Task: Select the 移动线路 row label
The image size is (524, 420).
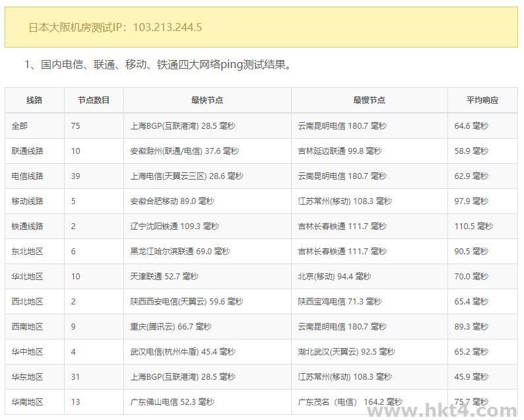Action: [28, 201]
